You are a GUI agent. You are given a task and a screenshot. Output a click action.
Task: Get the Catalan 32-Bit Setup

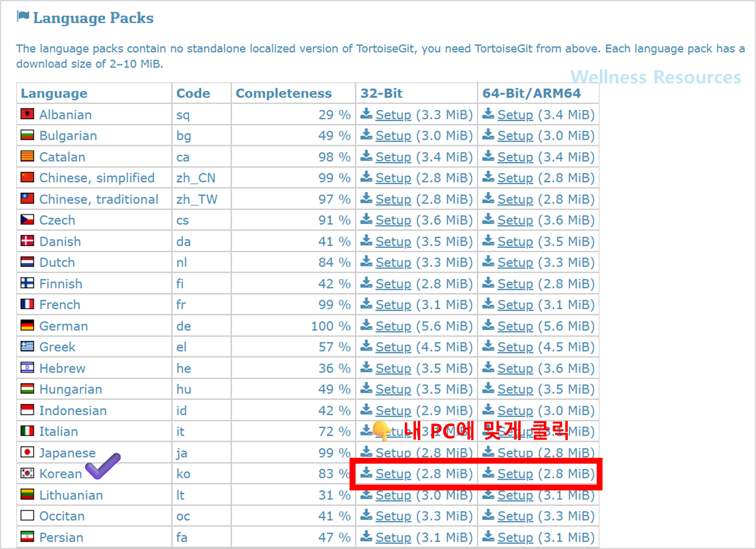(393, 157)
